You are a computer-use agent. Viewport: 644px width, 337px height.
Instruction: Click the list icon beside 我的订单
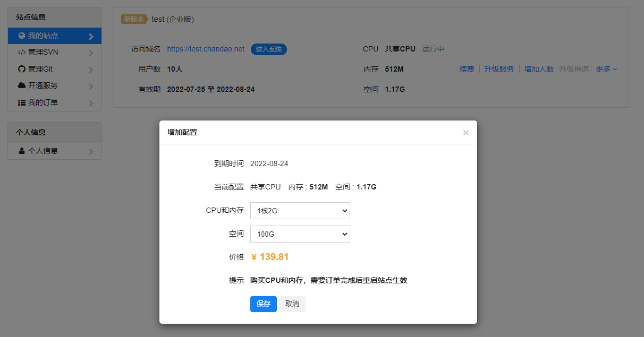tap(22, 102)
